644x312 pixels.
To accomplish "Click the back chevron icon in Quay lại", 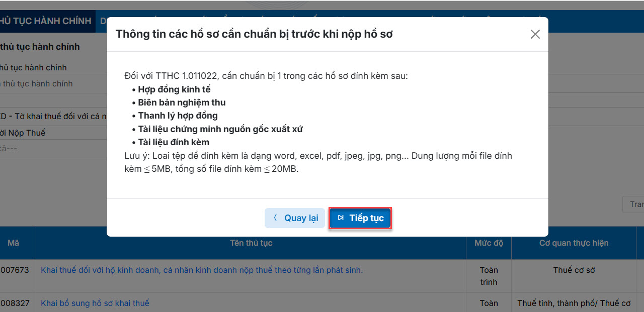I will 275,218.
